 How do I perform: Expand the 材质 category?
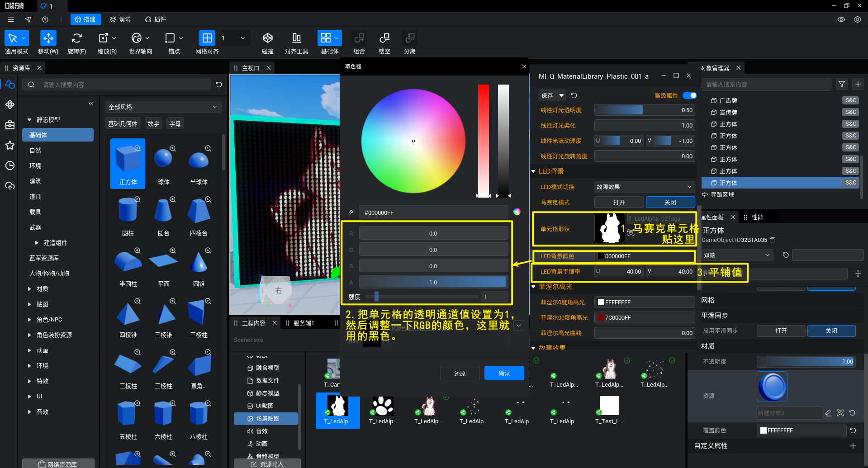[x=29, y=289]
